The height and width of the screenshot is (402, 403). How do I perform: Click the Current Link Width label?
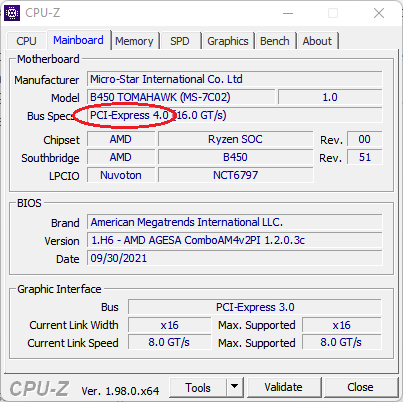pyautogui.click(x=74, y=325)
